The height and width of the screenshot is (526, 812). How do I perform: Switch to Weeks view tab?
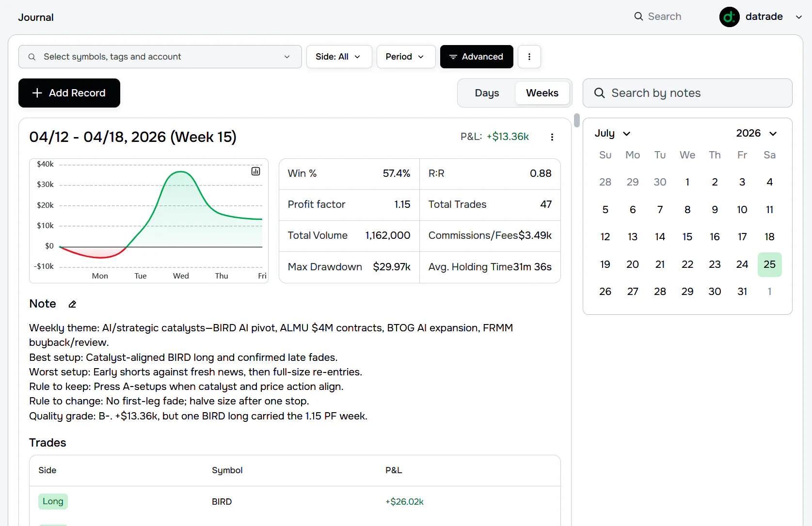[x=542, y=93]
